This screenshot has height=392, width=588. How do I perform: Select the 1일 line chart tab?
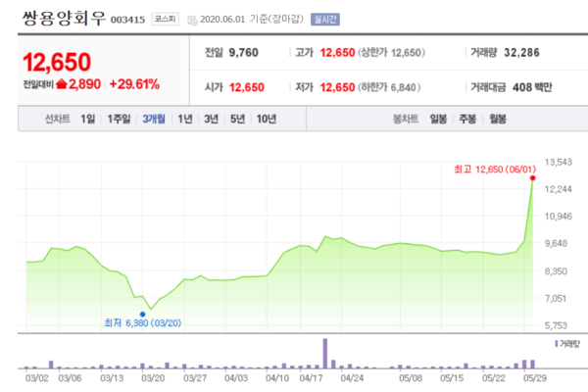point(88,119)
